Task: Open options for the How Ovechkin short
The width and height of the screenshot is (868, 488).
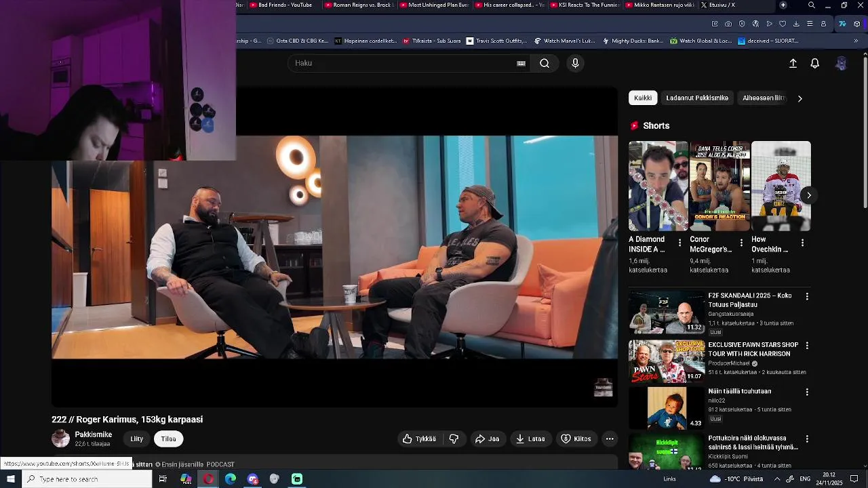Action: coord(802,243)
